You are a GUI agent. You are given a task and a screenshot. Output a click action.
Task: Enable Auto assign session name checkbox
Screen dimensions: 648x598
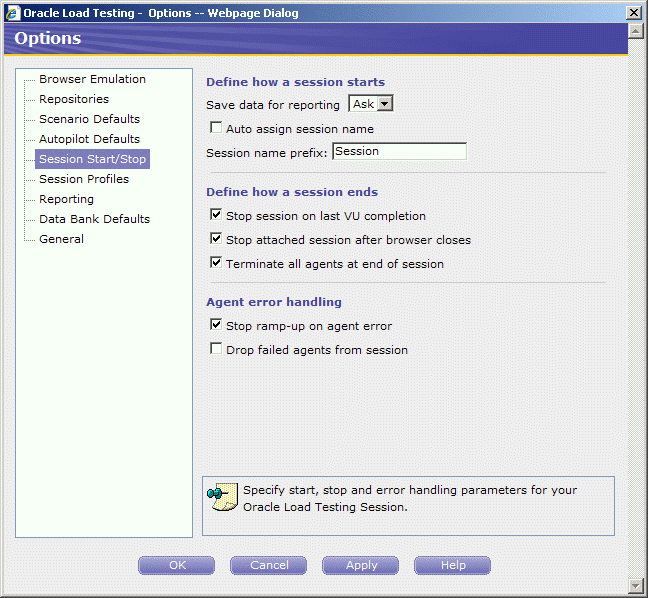coord(216,127)
